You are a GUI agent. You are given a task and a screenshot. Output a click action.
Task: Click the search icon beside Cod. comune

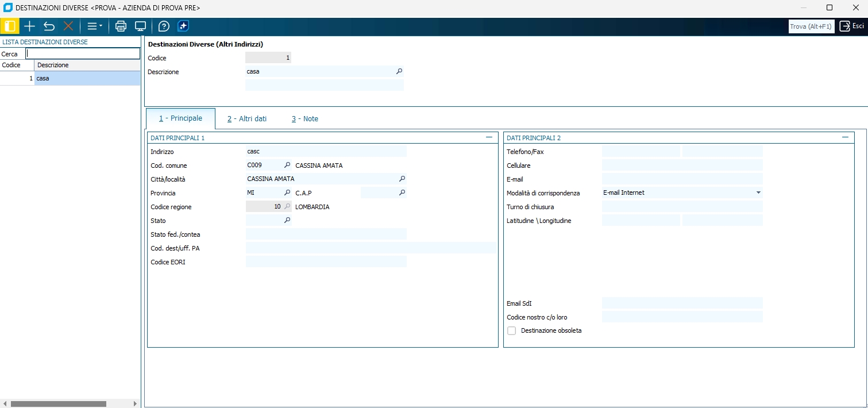(x=287, y=165)
